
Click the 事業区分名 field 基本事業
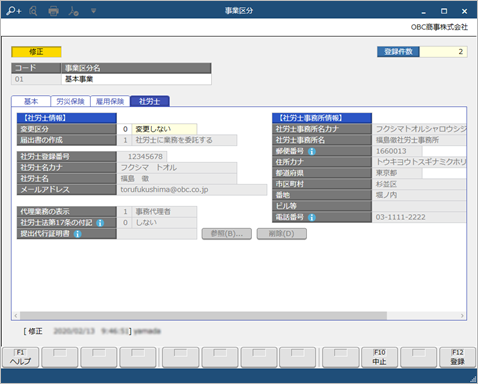click(x=136, y=79)
